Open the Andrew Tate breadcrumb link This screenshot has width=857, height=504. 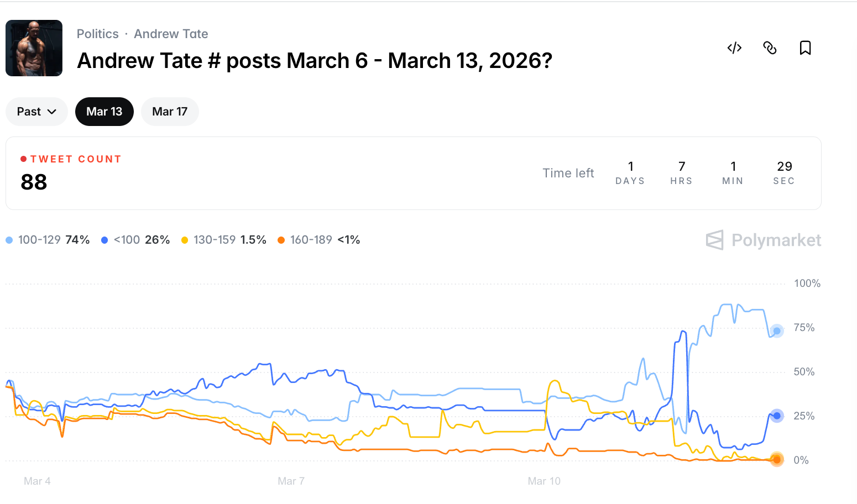(171, 34)
